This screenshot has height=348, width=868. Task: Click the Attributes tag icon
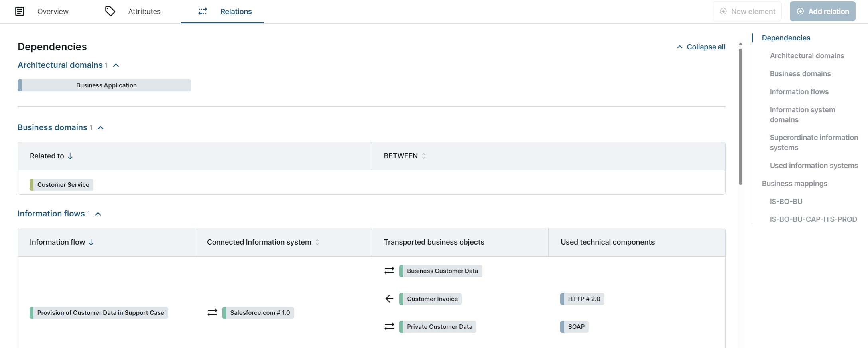pos(110,11)
